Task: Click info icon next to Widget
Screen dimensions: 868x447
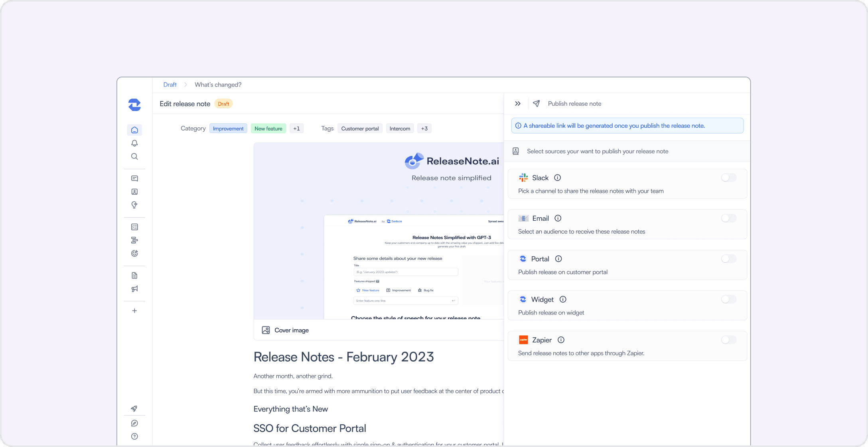Action: [x=563, y=299]
